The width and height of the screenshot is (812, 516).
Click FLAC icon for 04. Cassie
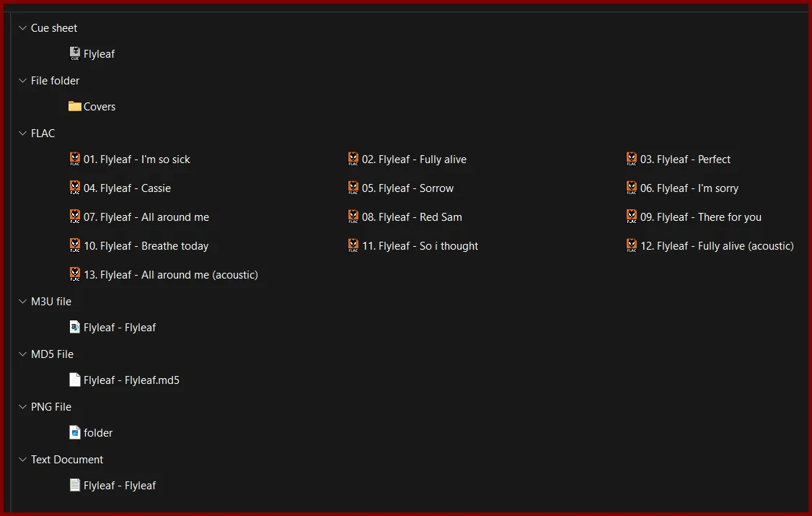[x=74, y=188]
